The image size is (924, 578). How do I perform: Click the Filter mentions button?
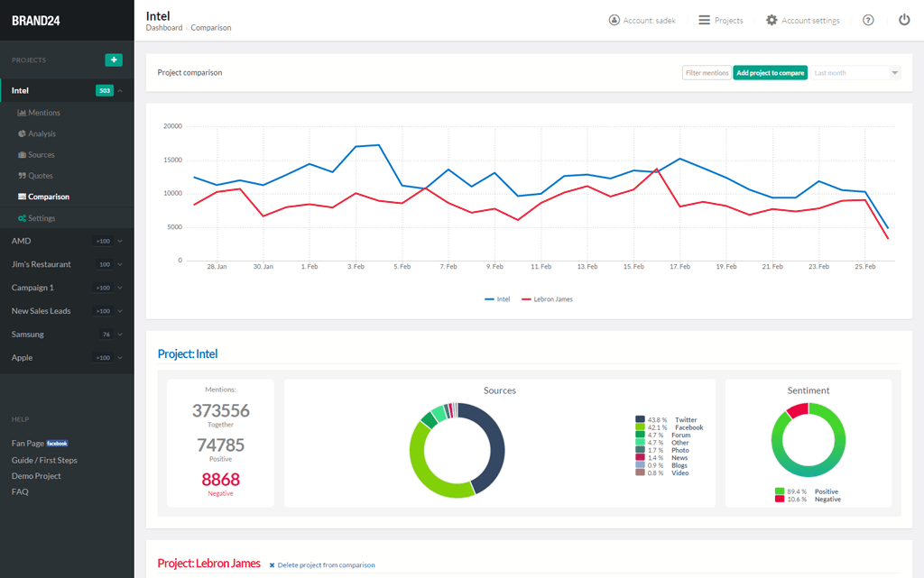point(707,73)
